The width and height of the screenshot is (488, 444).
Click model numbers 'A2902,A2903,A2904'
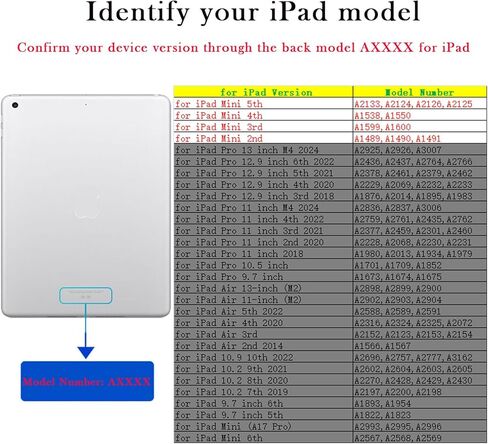398,300
